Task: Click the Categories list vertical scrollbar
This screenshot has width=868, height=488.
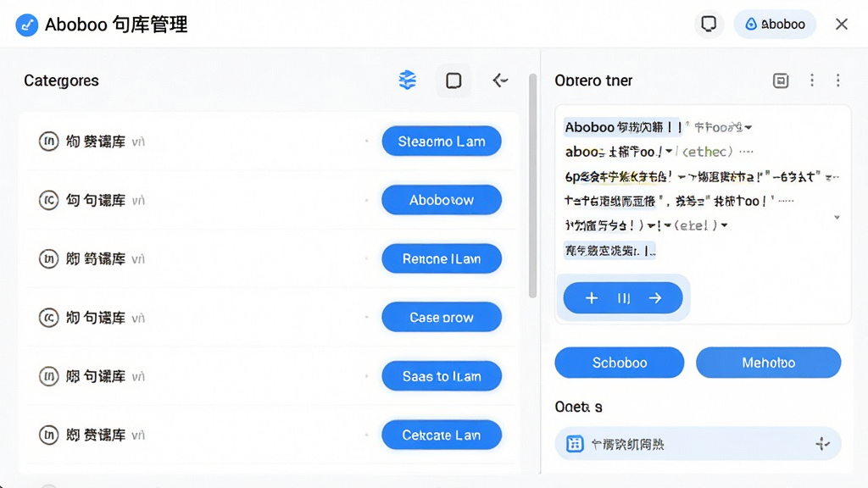Action: pyautogui.click(x=532, y=186)
